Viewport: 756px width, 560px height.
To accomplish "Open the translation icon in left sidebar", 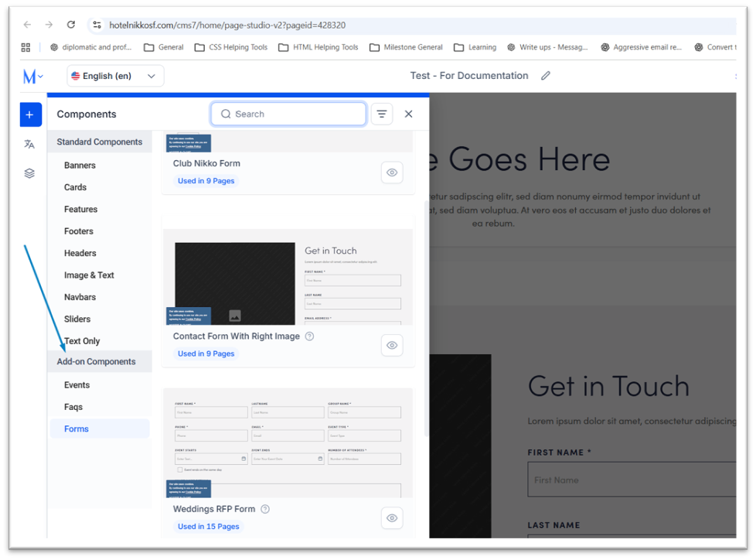I will coord(29,144).
